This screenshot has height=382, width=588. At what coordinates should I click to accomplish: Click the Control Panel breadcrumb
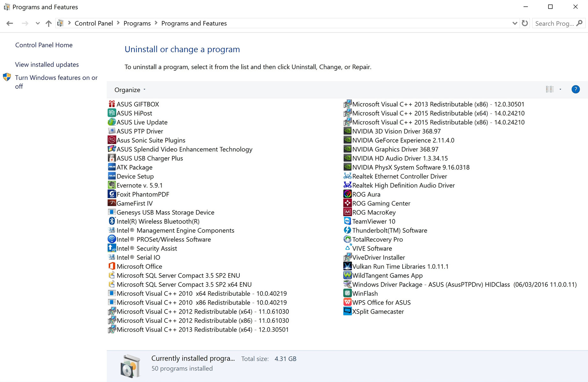click(94, 23)
